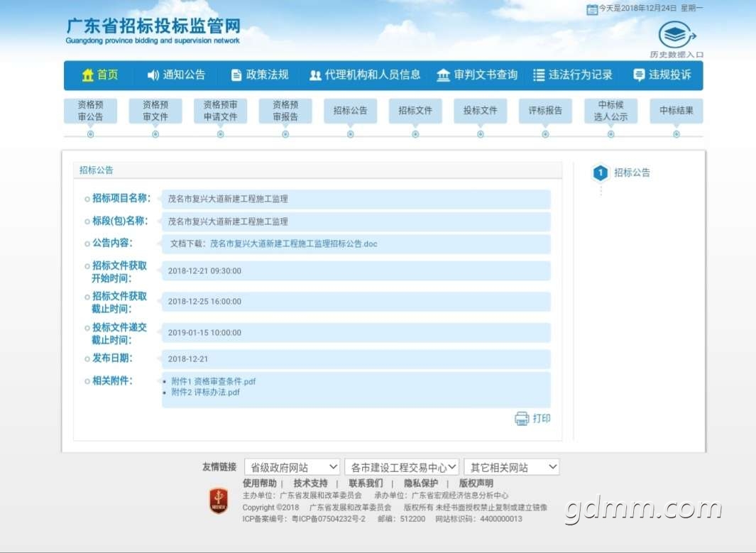Open attachment 附件1 资格审查条件.pdf
The image size is (756, 553).
213,381
